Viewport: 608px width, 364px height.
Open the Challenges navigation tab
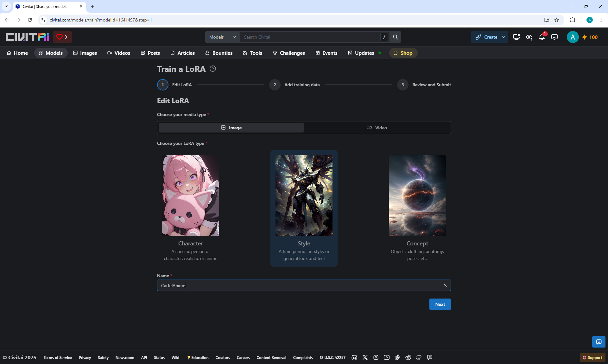tap(288, 53)
